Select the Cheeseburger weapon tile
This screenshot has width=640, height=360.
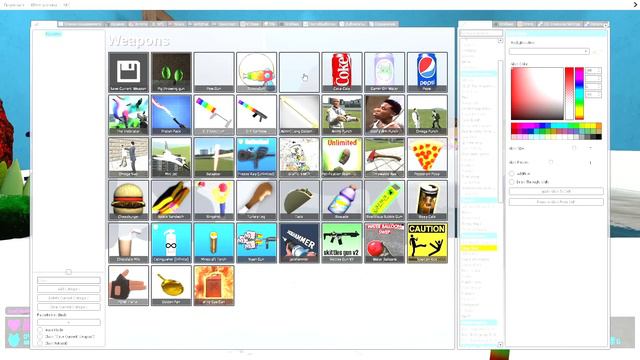[129, 200]
